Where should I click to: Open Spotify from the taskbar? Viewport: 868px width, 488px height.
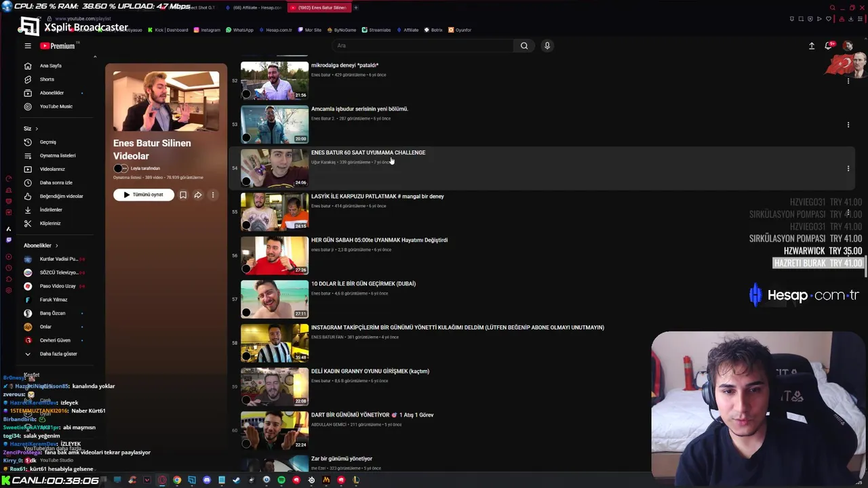pos(281,480)
